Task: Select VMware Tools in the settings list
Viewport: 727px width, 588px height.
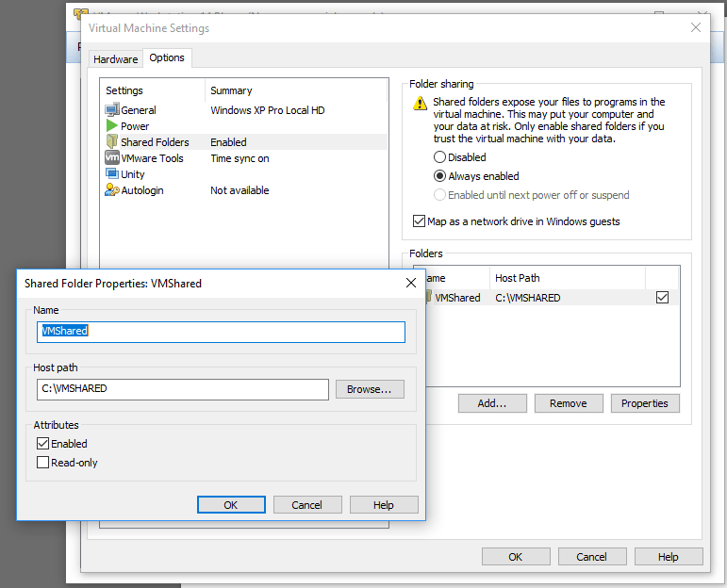Action: coord(152,158)
